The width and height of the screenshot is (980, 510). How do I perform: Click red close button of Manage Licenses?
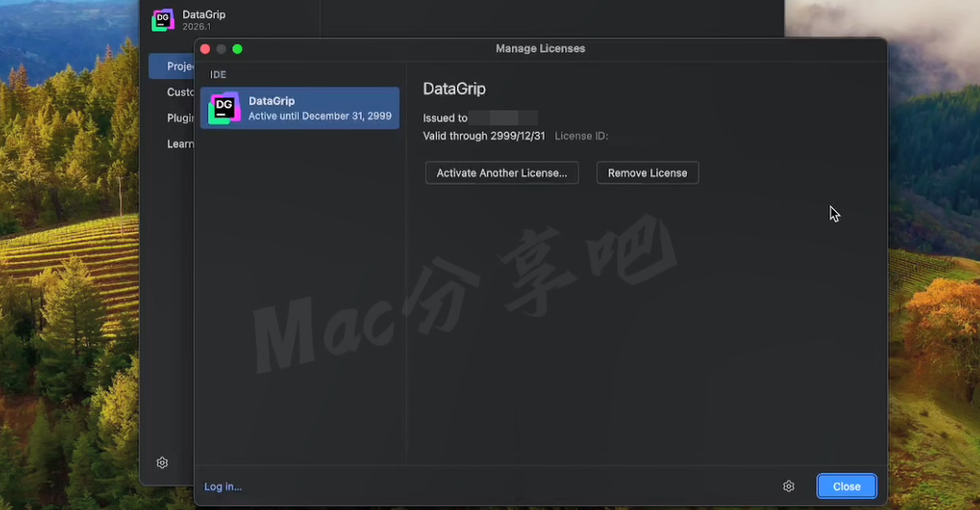click(x=205, y=49)
